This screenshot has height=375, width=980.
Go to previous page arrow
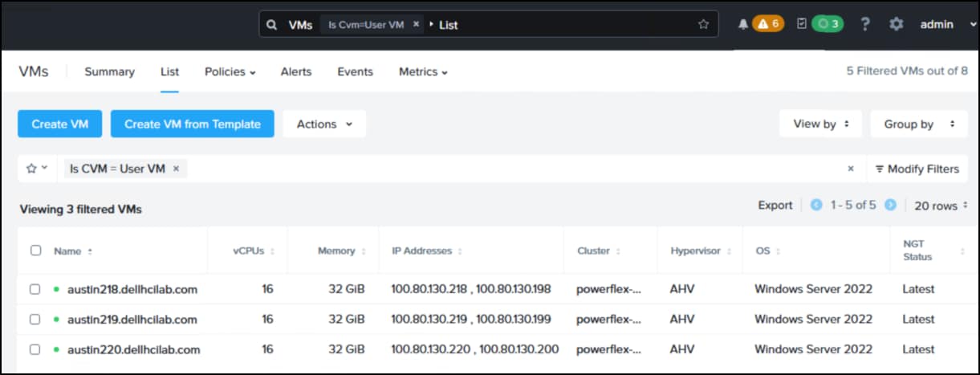click(816, 206)
